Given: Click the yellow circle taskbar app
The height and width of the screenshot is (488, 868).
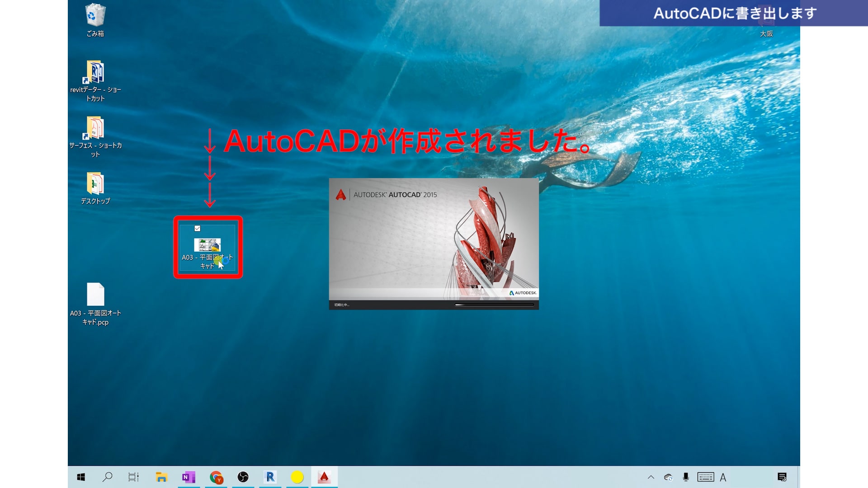Looking at the screenshot, I should (x=297, y=477).
